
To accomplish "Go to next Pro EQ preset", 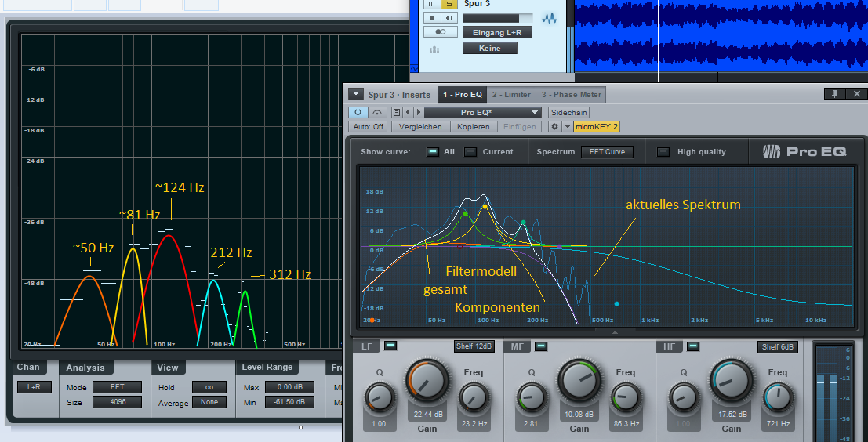I will 419,112.
